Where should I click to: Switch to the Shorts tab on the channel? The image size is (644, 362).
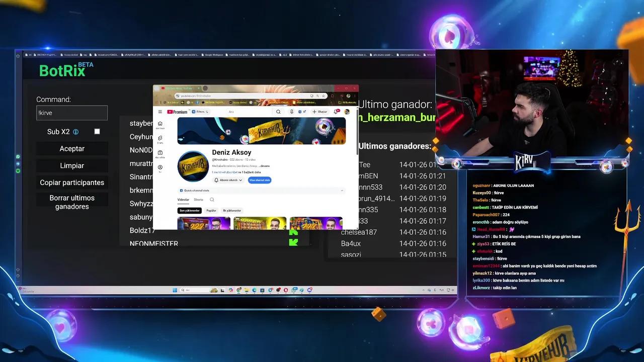pos(198,200)
